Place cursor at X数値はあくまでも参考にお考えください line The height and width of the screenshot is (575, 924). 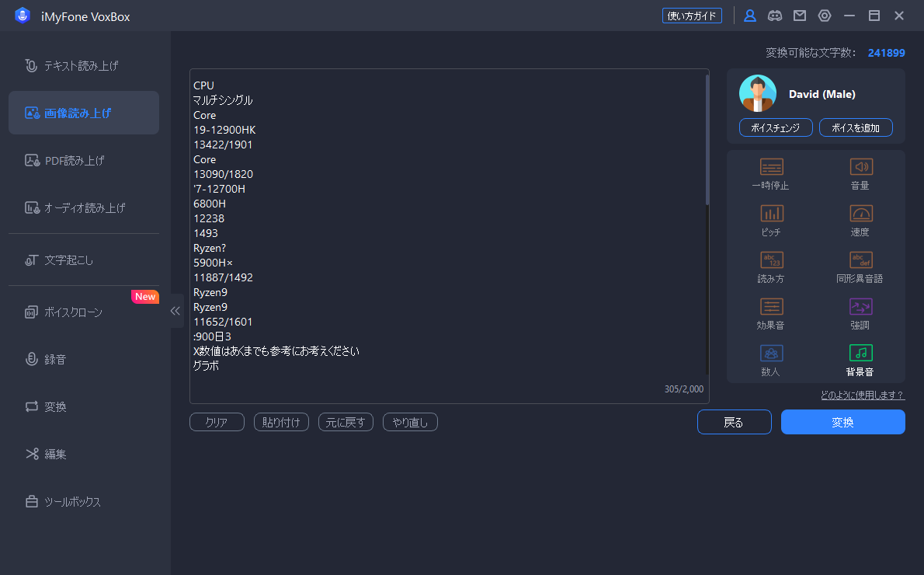coord(276,351)
